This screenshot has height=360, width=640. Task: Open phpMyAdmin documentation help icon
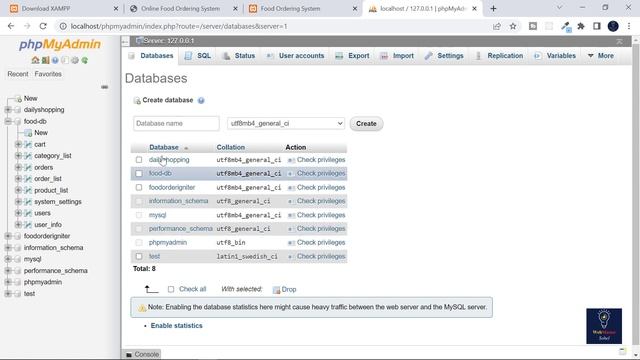55,60
